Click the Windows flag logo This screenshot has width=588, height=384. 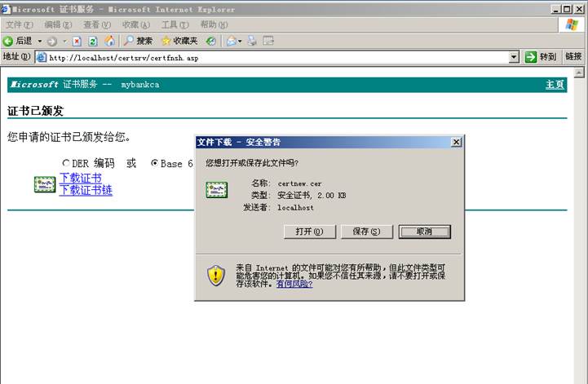572,24
